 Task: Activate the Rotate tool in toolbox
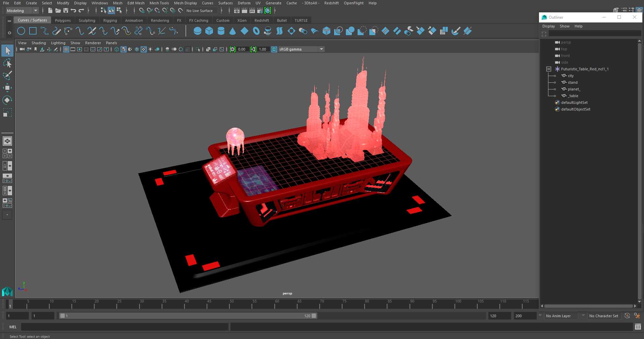pyautogui.click(x=7, y=100)
